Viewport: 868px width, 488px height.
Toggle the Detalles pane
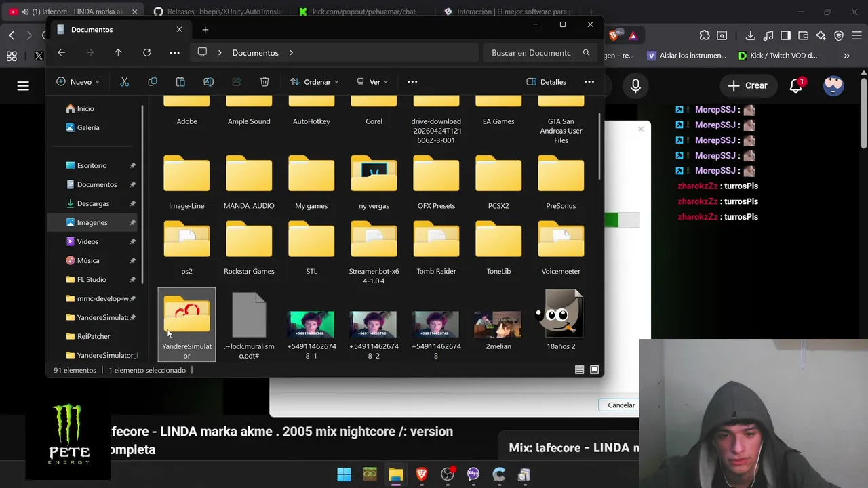[x=546, y=82]
